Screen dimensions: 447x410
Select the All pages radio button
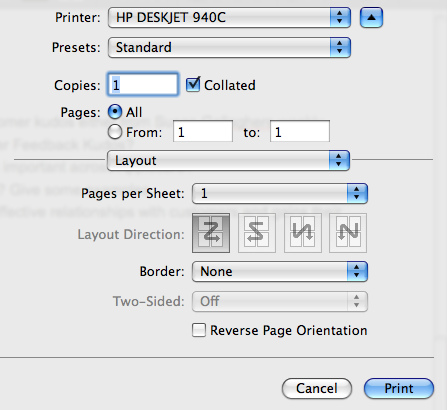(x=115, y=112)
